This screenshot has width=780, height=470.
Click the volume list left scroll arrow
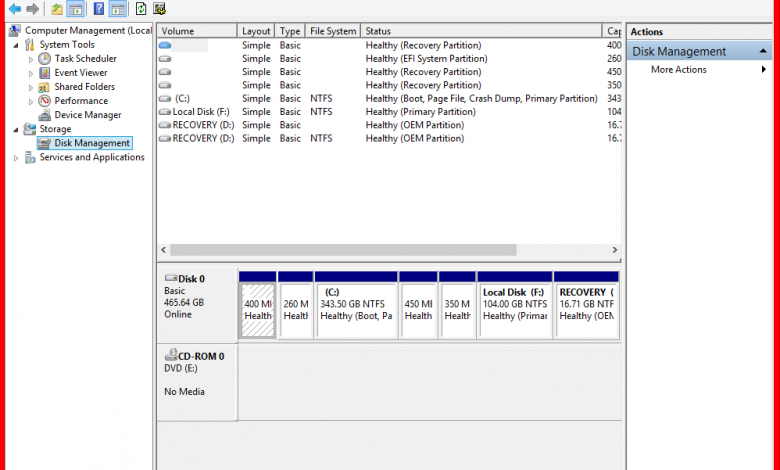pos(164,250)
